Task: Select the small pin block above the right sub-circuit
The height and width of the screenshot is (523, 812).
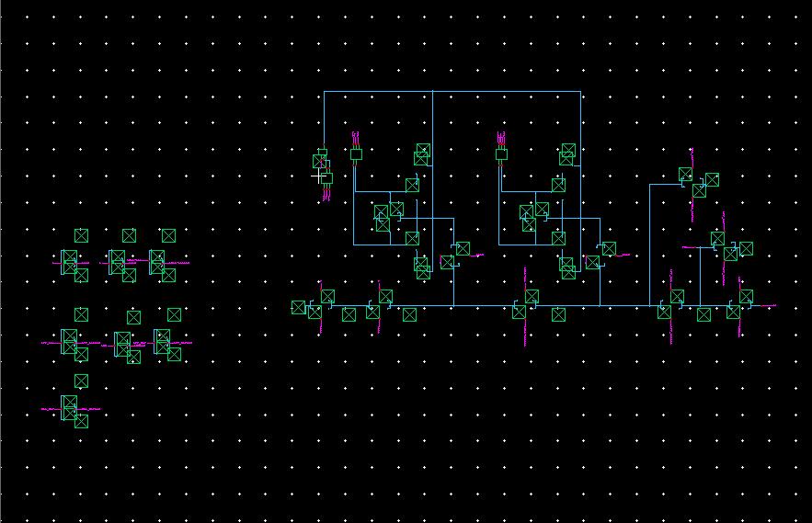Action: coord(501,154)
